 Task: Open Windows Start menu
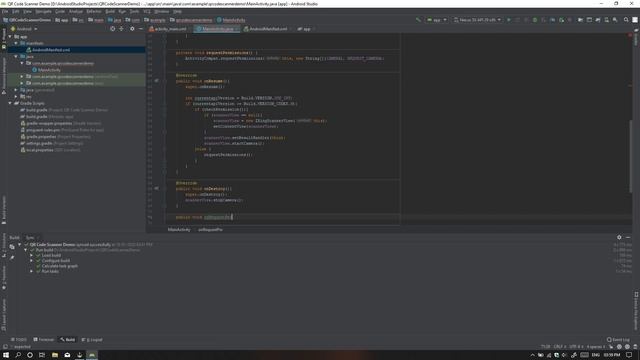(6, 355)
